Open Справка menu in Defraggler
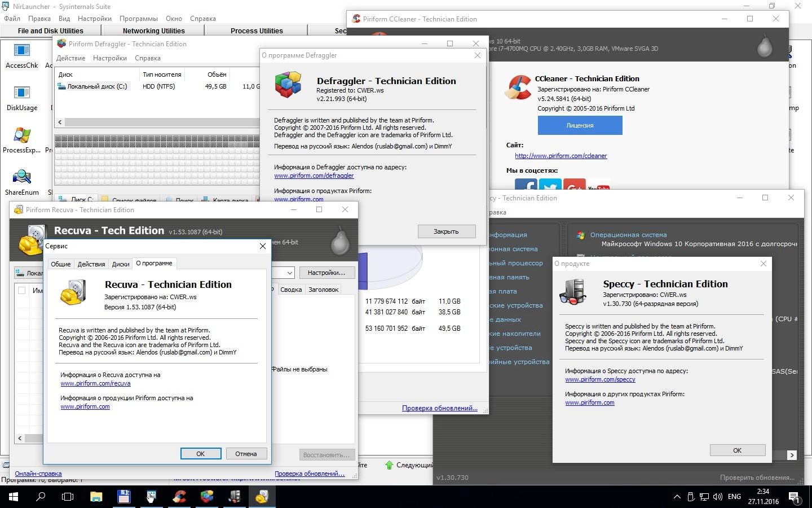 tap(148, 58)
